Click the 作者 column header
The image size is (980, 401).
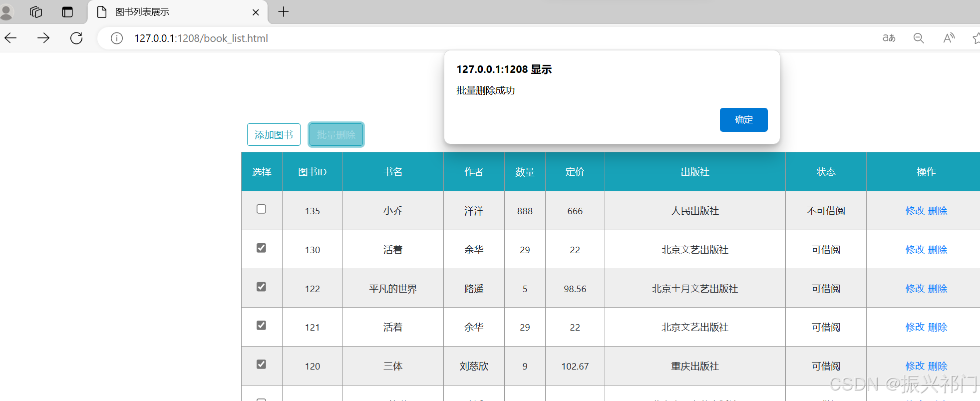point(474,172)
